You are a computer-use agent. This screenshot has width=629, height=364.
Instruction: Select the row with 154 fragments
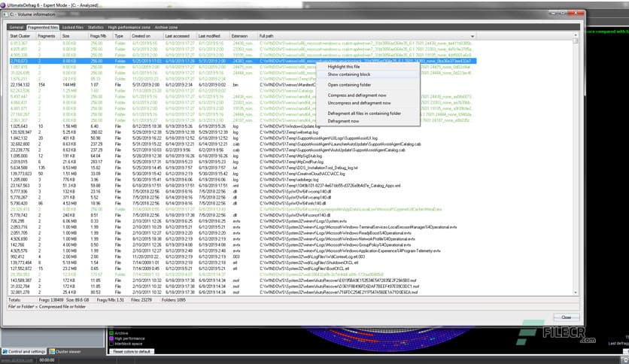click(x=243, y=84)
